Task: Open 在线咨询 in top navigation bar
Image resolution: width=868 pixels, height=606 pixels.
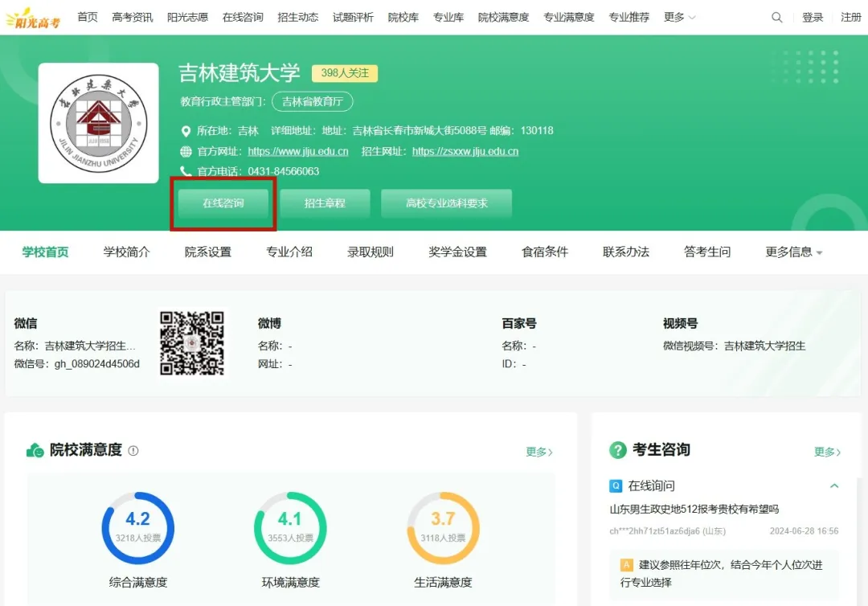Action: click(x=243, y=17)
